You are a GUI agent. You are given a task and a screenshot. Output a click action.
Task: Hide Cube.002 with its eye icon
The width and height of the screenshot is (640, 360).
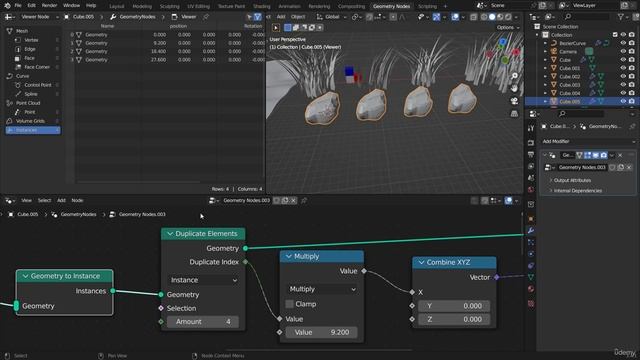[623, 76]
